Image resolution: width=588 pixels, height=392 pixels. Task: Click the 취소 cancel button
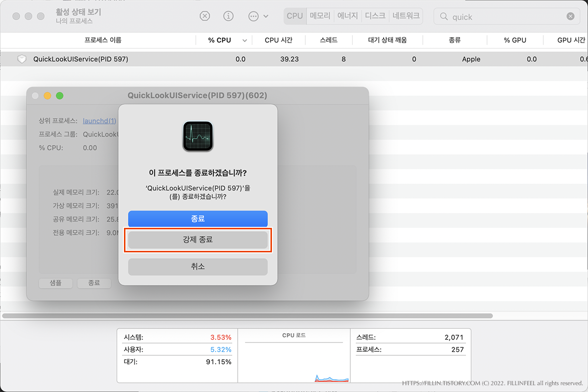coord(198,267)
